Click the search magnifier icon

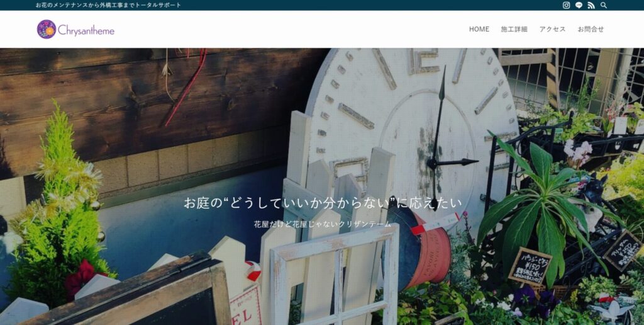click(603, 5)
